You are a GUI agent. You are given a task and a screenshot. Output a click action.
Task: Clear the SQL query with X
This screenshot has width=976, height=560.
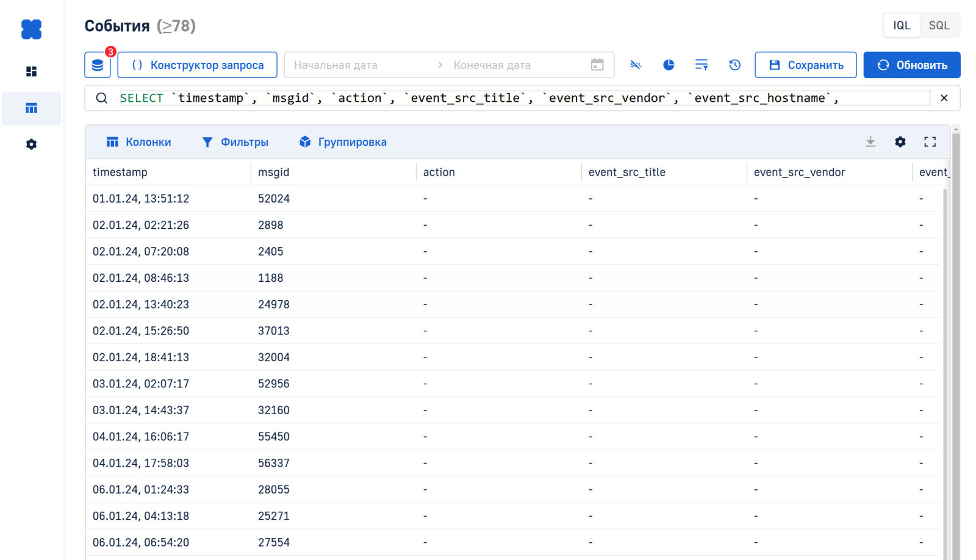[944, 98]
